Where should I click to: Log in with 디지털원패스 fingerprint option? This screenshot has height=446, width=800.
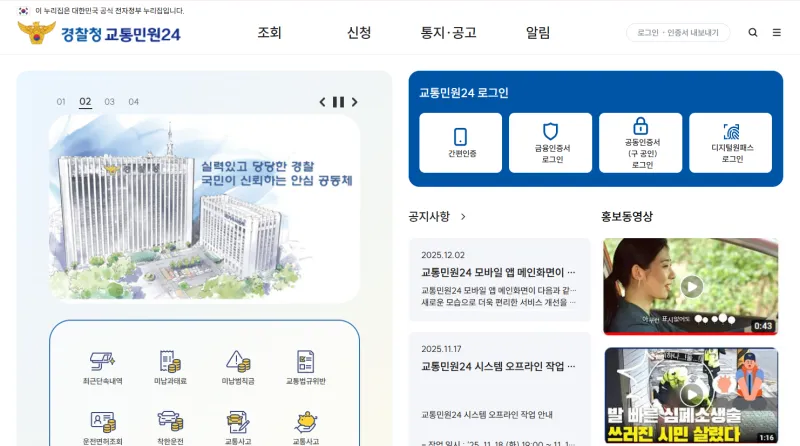730,142
